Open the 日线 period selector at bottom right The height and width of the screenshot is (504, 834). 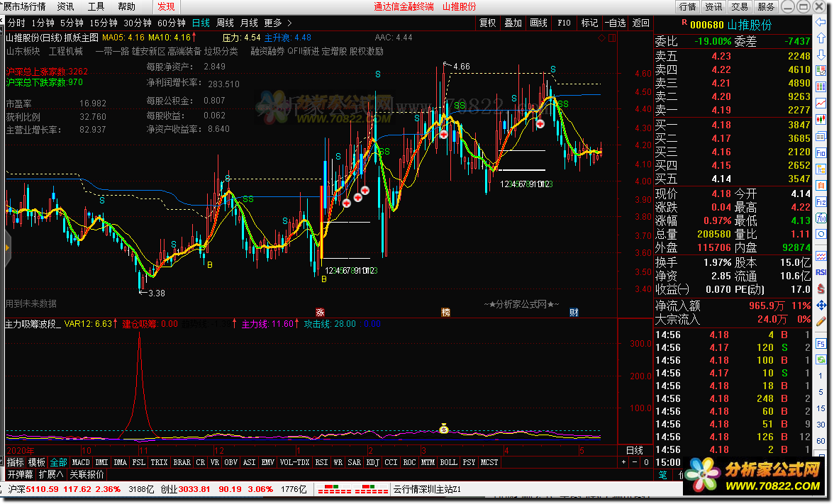tap(635, 450)
